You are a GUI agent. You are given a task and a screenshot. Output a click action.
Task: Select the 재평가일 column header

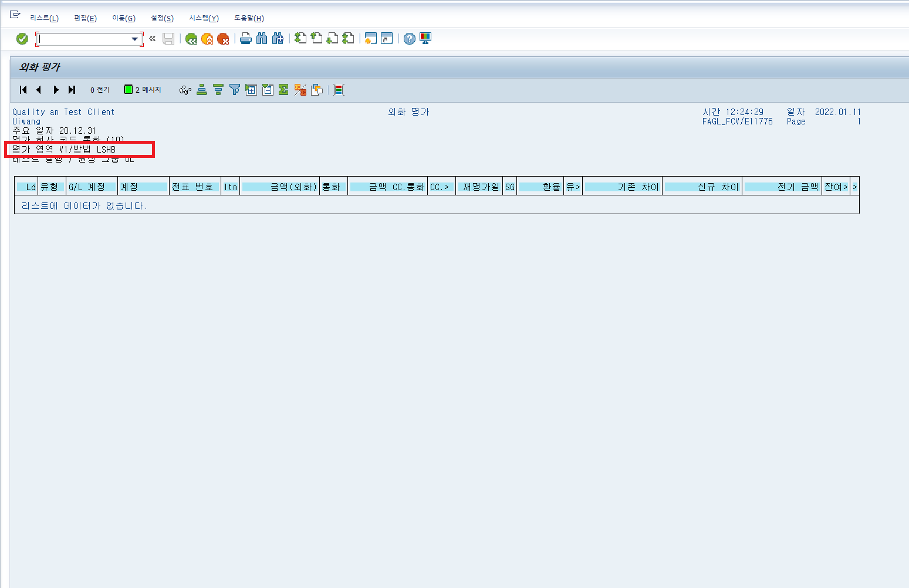click(x=479, y=187)
